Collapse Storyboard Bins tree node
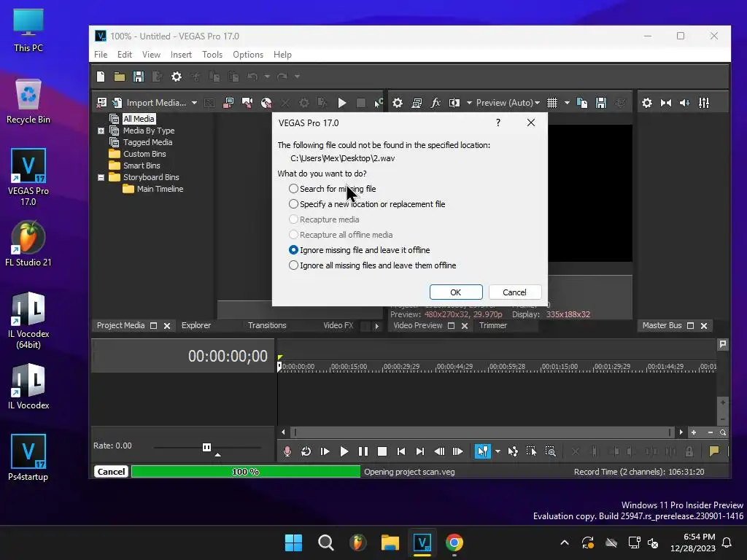 (101, 177)
